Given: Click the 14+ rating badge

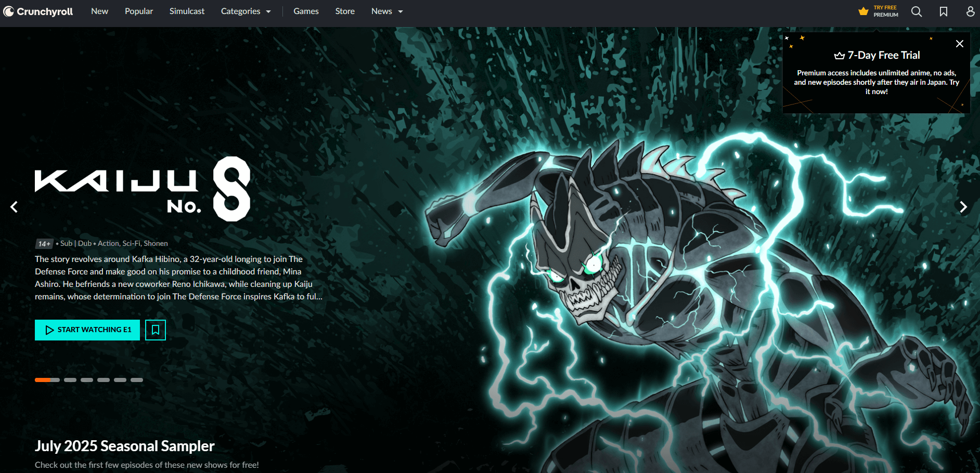Looking at the screenshot, I should pos(44,244).
